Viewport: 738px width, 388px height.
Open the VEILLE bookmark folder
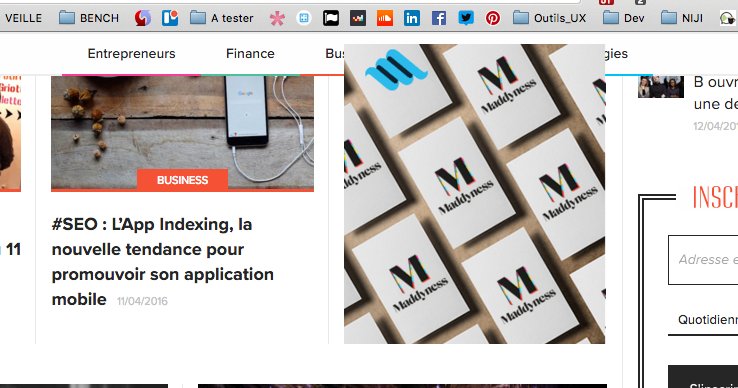click(23, 18)
